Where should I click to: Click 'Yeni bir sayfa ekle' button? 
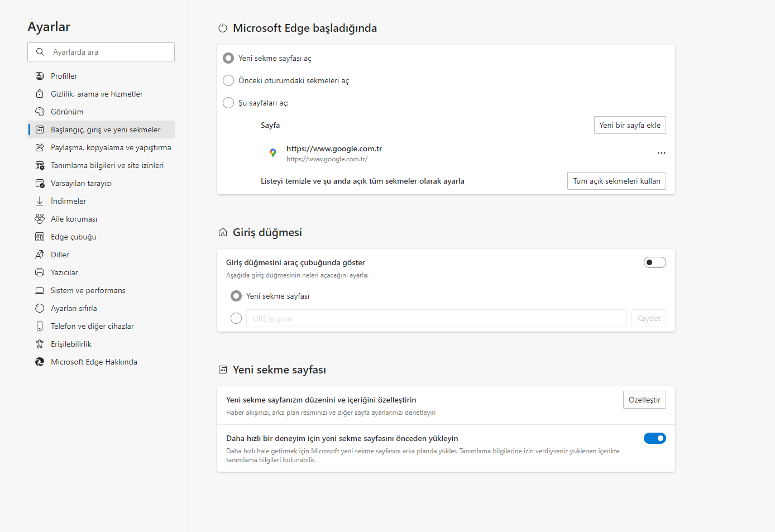(630, 125)
